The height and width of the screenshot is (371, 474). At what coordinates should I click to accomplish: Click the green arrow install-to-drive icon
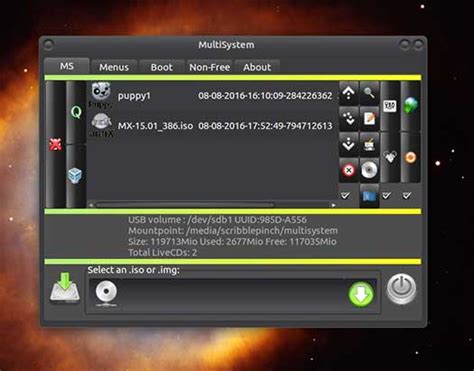[65, 288]
